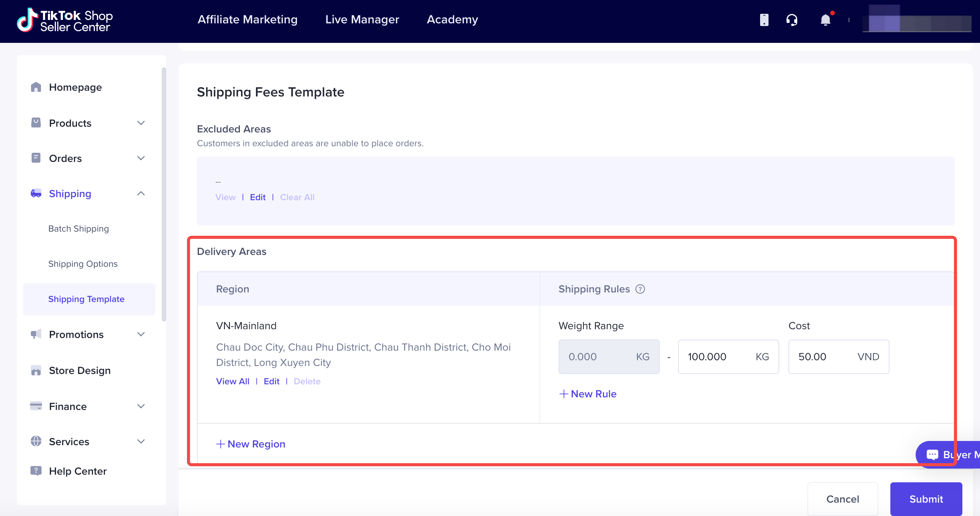The width and height of the screenshot is (980, 516).
Task: Open Affiliate Marketing in top navigation
Action: tap(247, 20)
